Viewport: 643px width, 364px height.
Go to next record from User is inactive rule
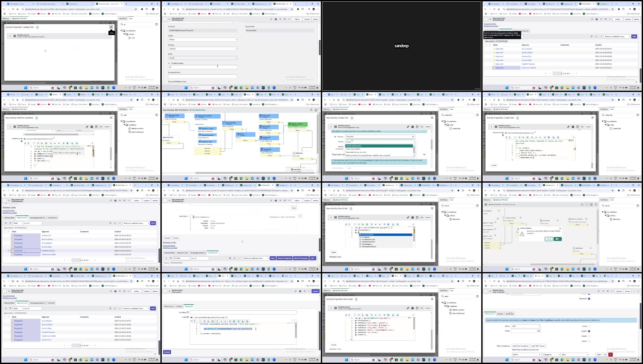(x=638, y=291)
